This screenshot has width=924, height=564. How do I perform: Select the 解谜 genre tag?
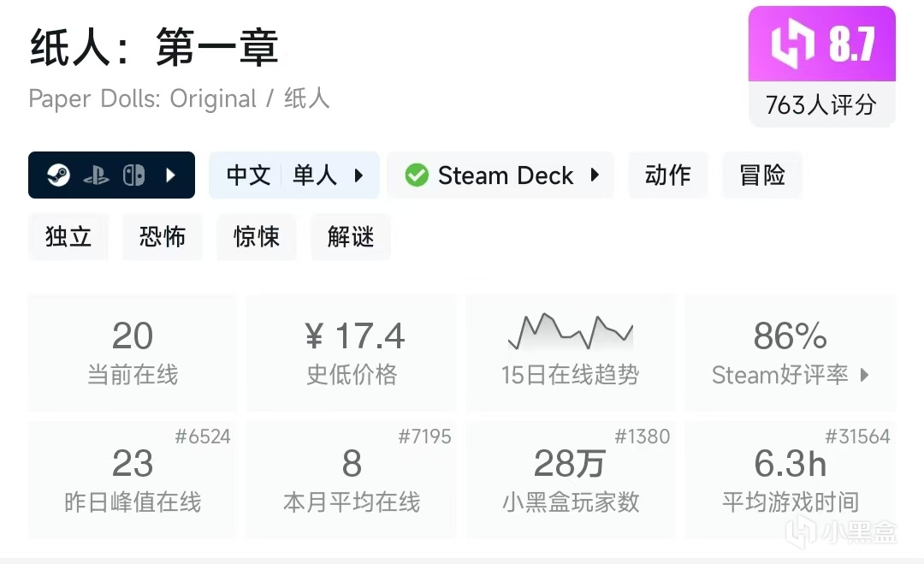tap(351, 237)
